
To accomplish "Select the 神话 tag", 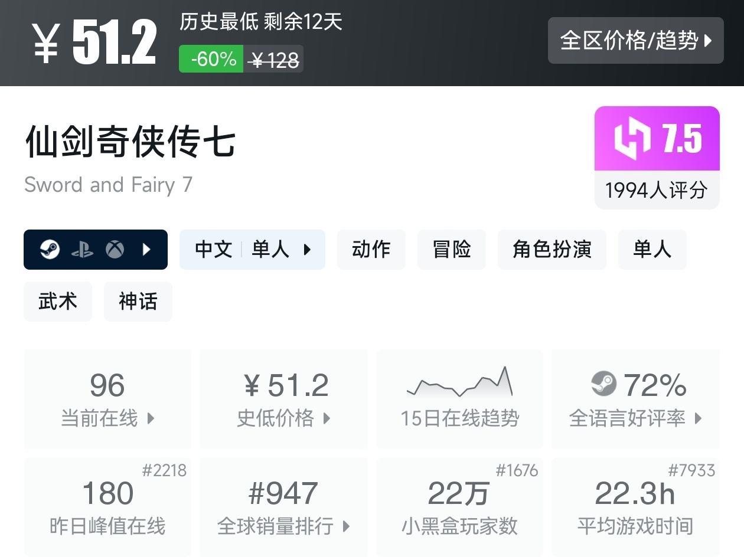I will [x=138, y=302].
